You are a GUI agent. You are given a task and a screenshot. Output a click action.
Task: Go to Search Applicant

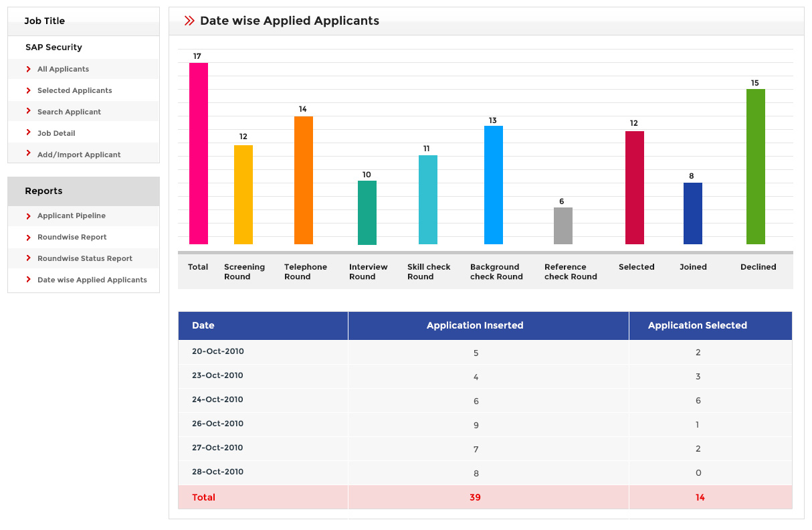[x=69, y=112]
